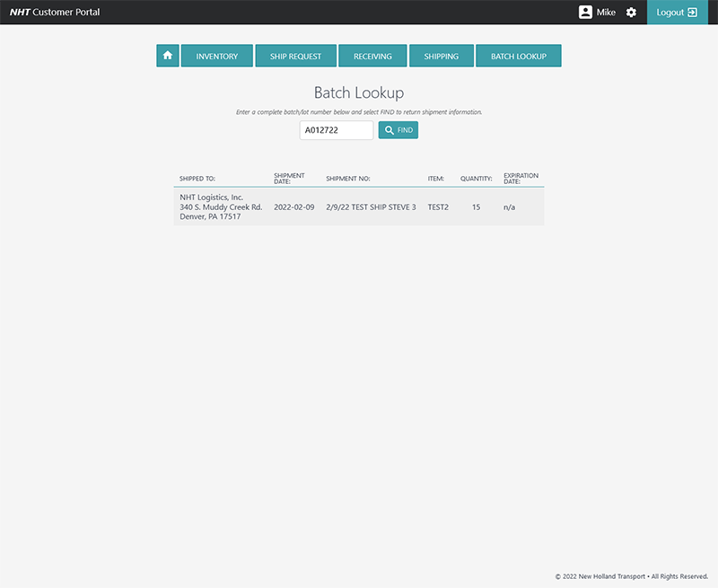718x588 pixels.
Task: Click the user profile icon beside Mike
Action: coord(585,13)
